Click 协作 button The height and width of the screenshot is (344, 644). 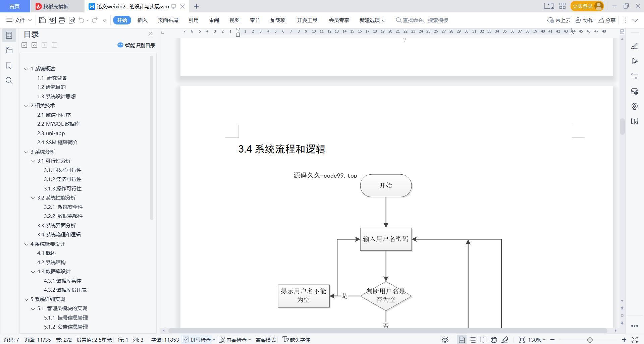[584, 20]
